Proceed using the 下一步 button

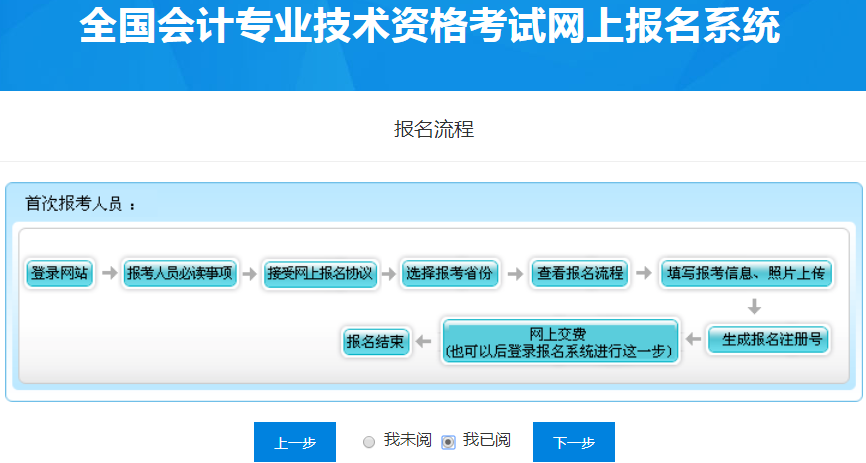(x=573, y=442)
